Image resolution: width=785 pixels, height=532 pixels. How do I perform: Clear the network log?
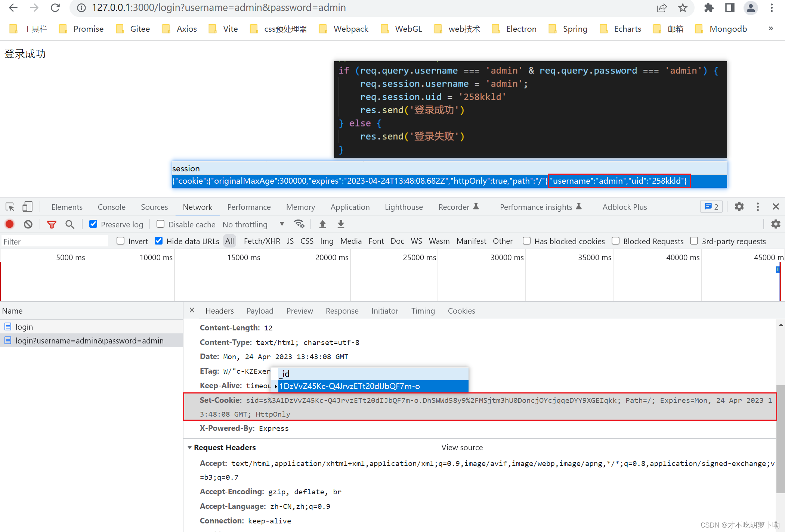[x=28, y=224]
